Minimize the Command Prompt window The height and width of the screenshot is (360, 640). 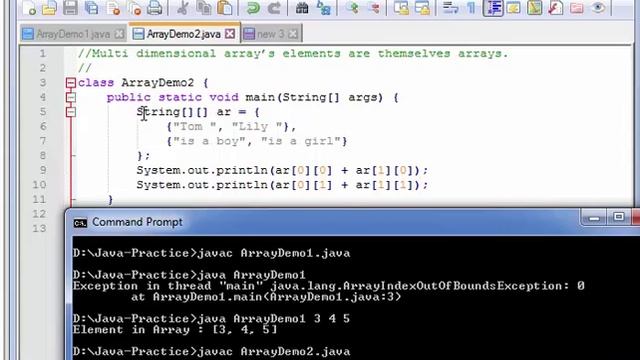pyautogui.click(x=594, y=218)
